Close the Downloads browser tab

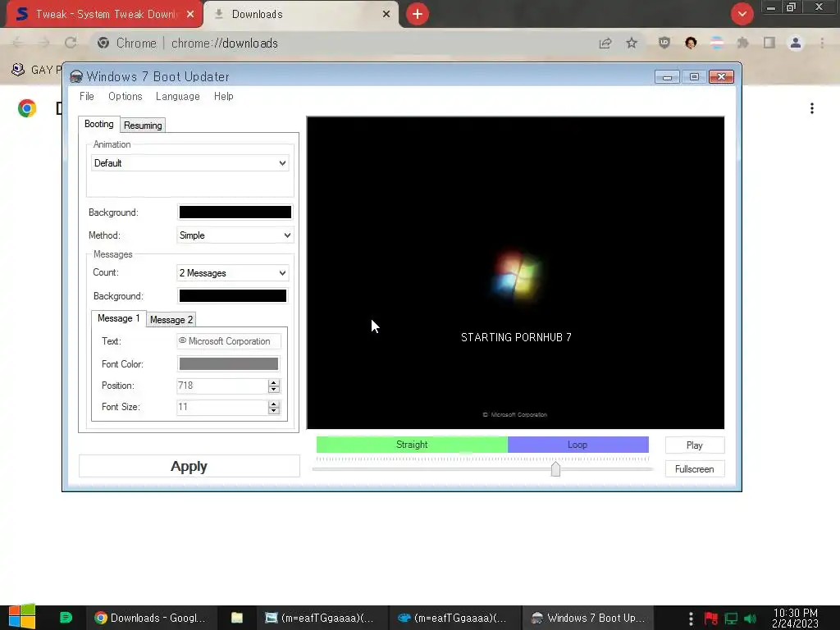pos(386,15)
